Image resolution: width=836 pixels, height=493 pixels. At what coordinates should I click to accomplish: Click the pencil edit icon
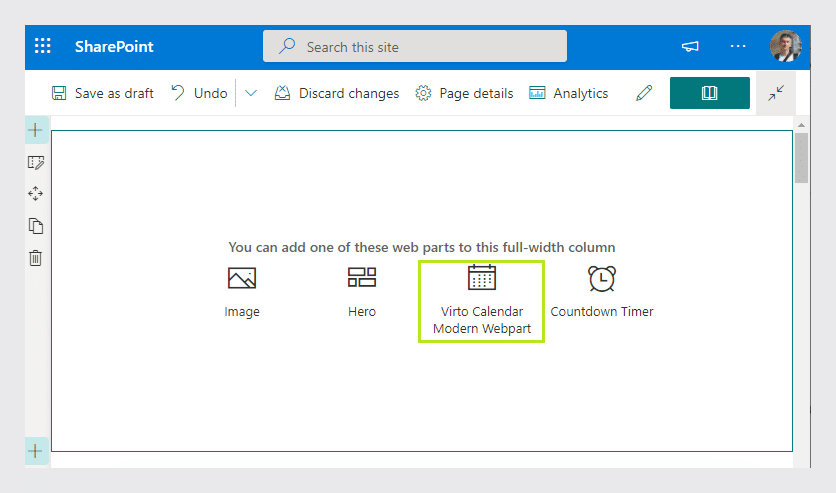(644, 93)
